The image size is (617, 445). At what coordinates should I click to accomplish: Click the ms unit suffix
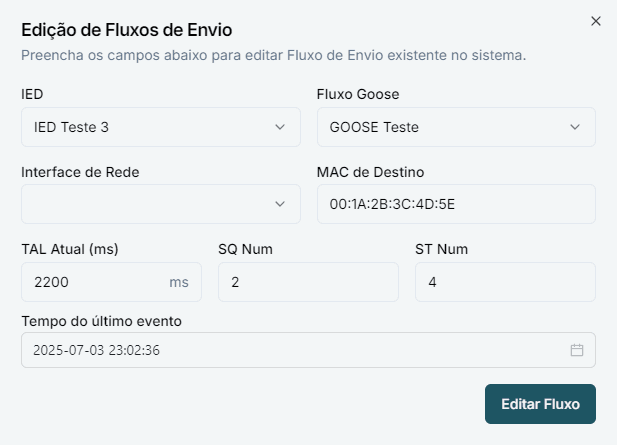(x=179, y=282)
